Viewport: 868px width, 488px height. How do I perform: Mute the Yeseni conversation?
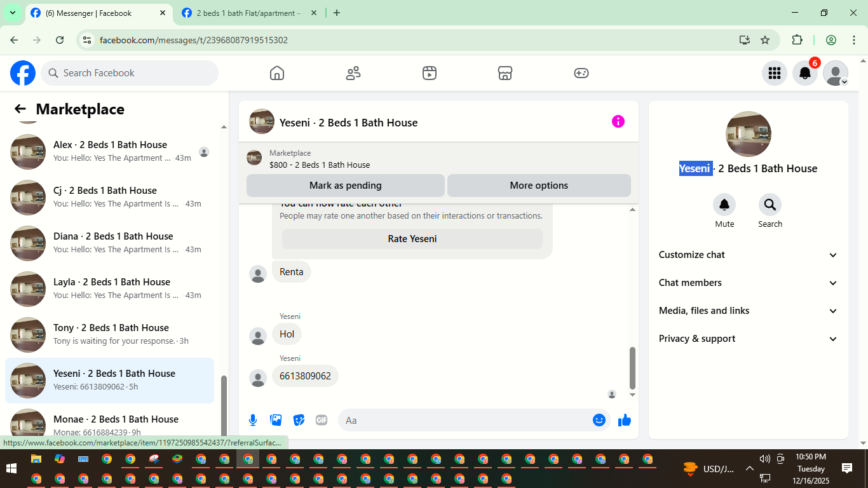[x=724, y=205]
